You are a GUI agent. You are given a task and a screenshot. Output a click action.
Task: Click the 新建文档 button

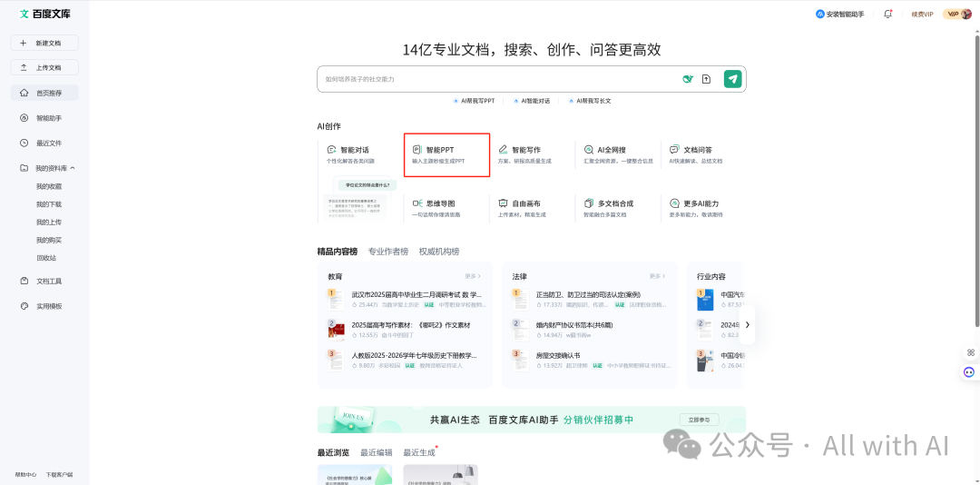(44, 43)
